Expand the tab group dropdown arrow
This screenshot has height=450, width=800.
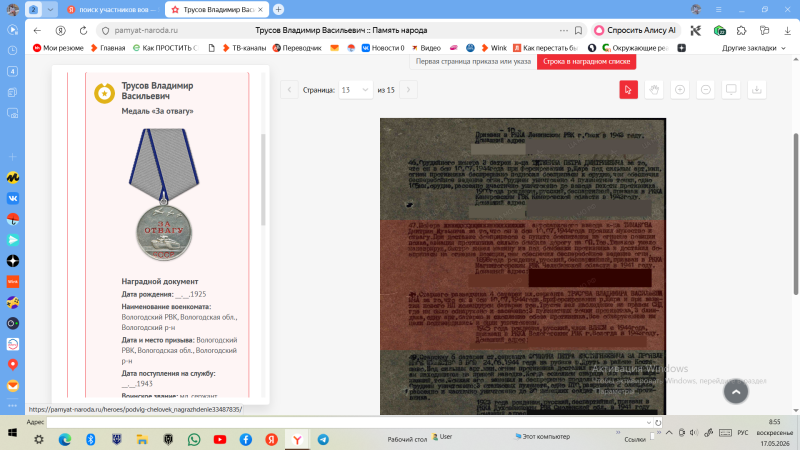(x=50, y=9)
